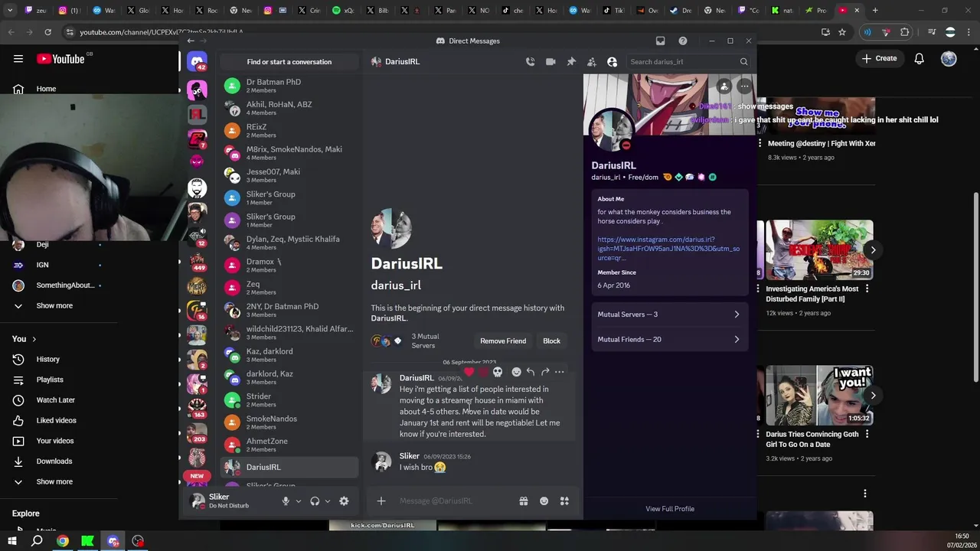Open the YouTube hamburger menu
The width and height of the screenshot is (980, 551).
click(18, 59)
